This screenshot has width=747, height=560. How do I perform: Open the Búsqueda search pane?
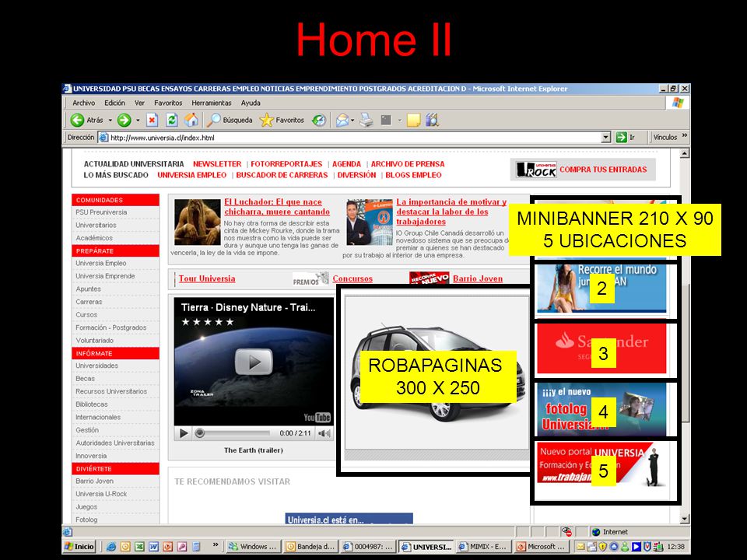[x=229, y=120]
